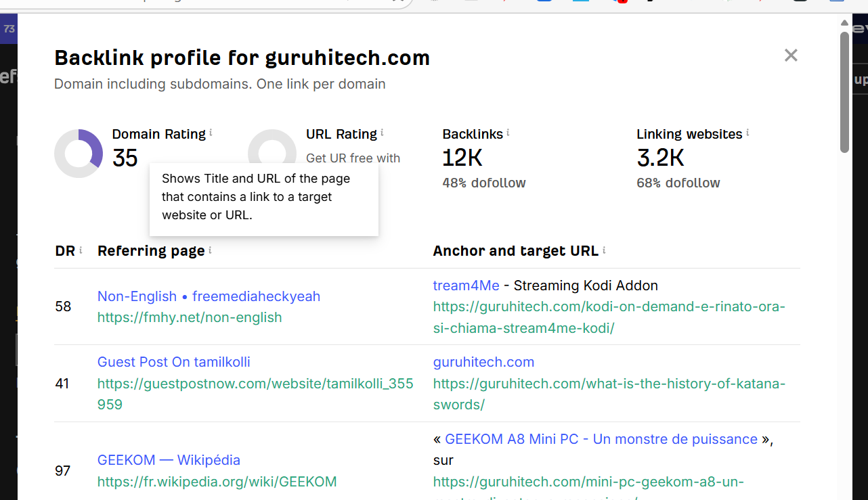Image resolution: width=868 pixels, height=500 pixels.
Task: Close the backlink profile dialog
Action: pyautogui.click(x=790, y=55)
